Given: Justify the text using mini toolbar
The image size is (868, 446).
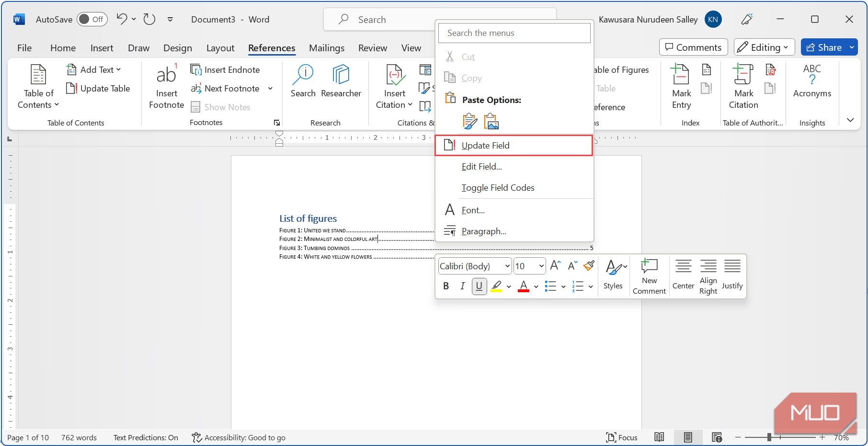Looking at the screenshot, I should [x=732, y=274].
